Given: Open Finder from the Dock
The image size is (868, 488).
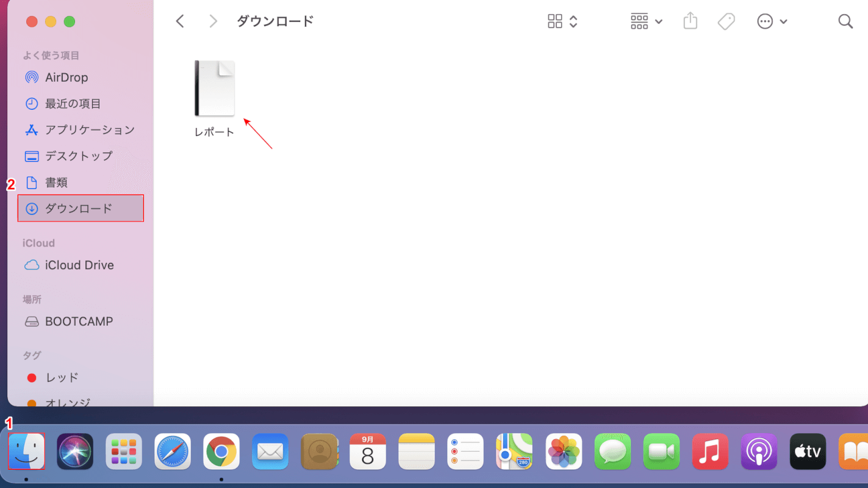Looking at the screenshot, I should point(26,451).
